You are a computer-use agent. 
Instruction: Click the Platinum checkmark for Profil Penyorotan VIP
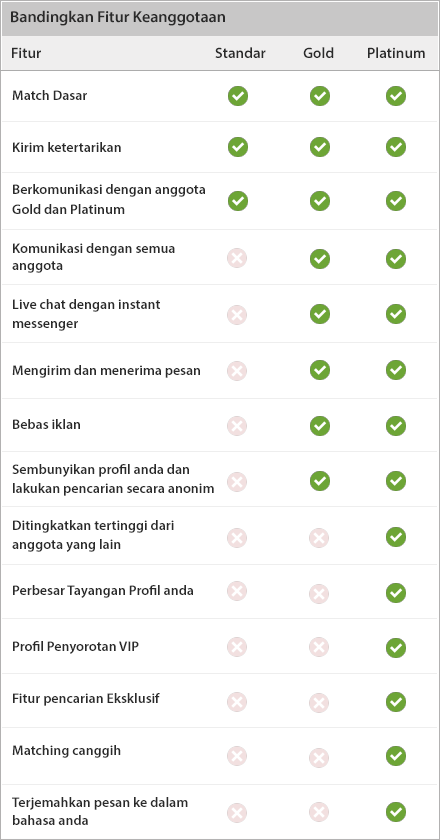(396, 648)
